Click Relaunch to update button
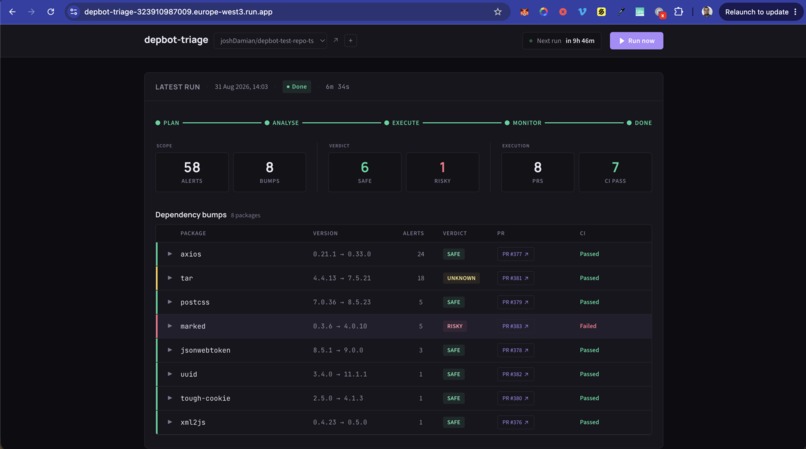The height and width of the screenshot is (449, 806). 760,12
